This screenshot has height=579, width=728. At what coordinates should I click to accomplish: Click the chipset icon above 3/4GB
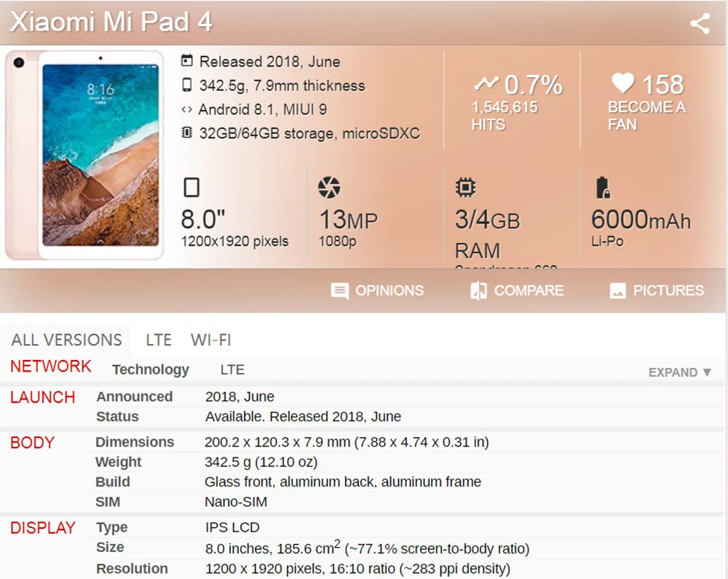click(x=466, y=188)
